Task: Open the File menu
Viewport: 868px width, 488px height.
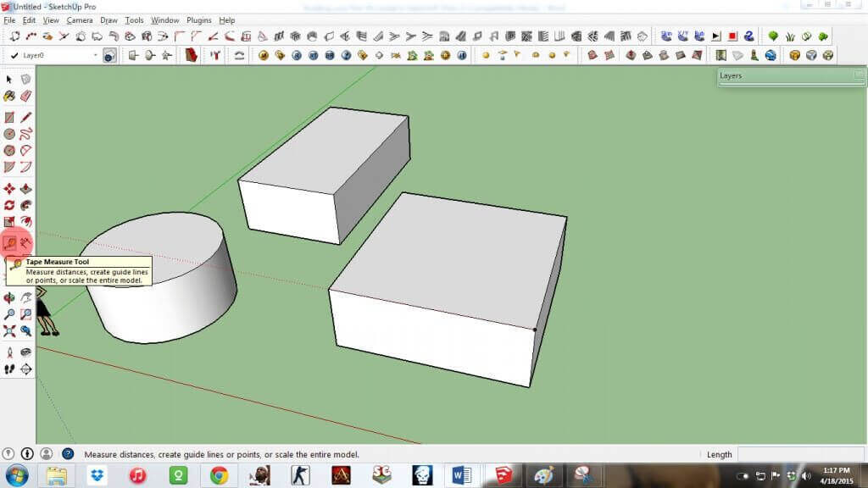Action: pos(9,20)
